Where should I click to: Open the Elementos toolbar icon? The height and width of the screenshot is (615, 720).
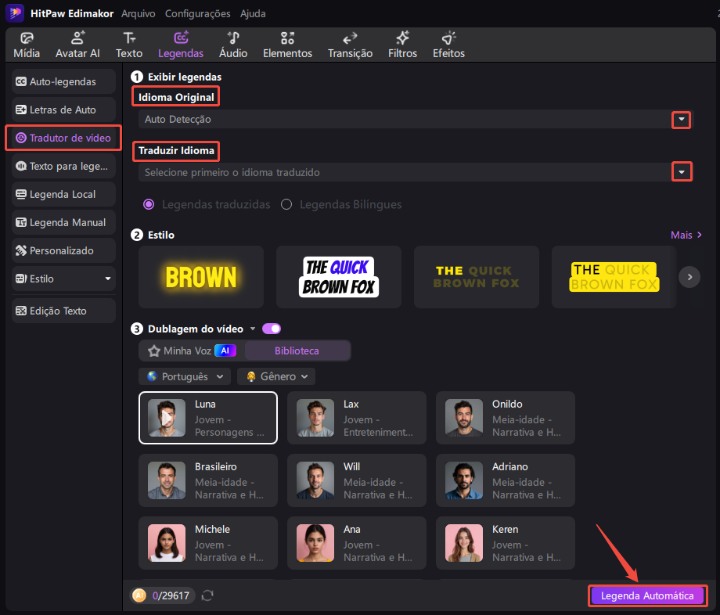click(x=287, y=44)
